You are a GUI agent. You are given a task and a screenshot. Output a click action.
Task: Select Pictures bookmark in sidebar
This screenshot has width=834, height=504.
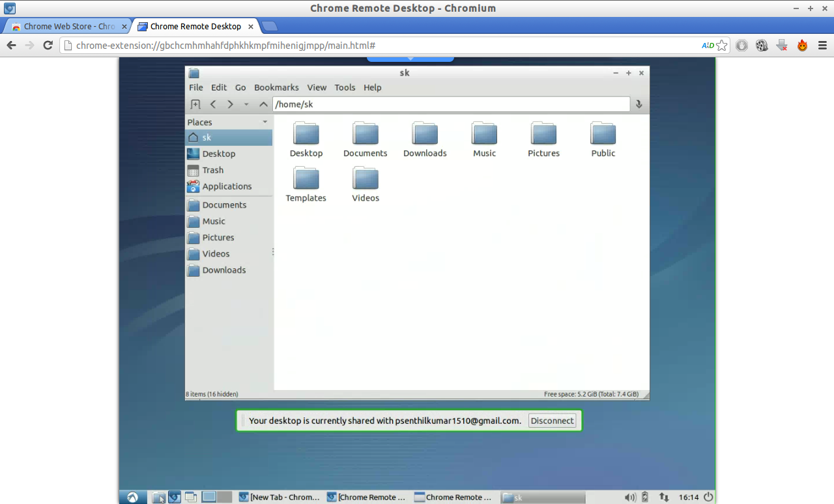pos(229,238)
